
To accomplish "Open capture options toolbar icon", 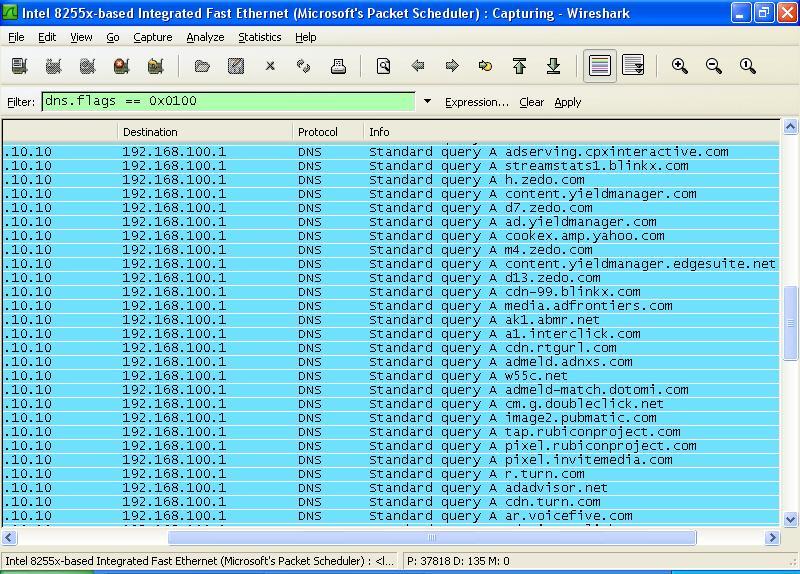I will (53, 66).
